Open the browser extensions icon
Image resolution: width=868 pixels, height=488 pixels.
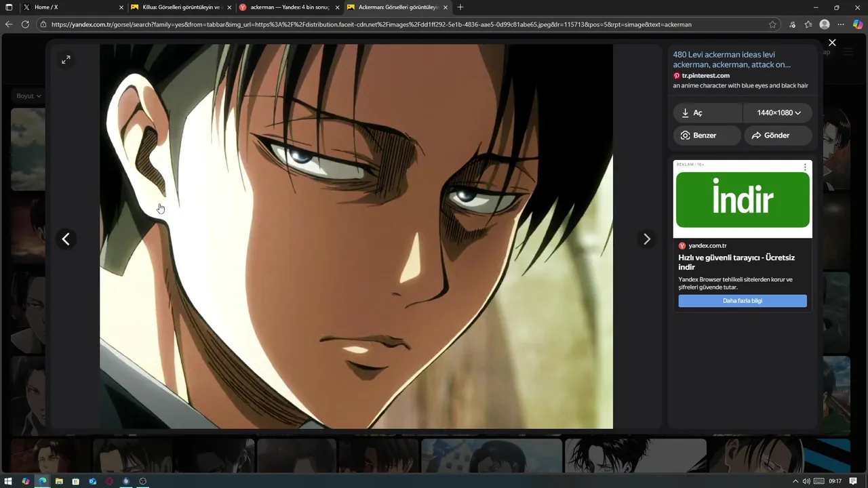coord(793,24)
